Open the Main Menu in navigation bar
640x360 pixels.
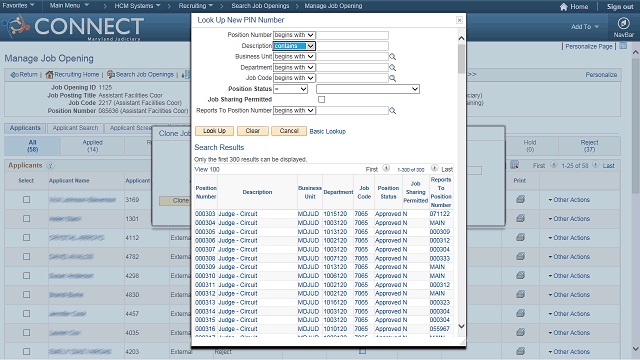click(69, 6)
